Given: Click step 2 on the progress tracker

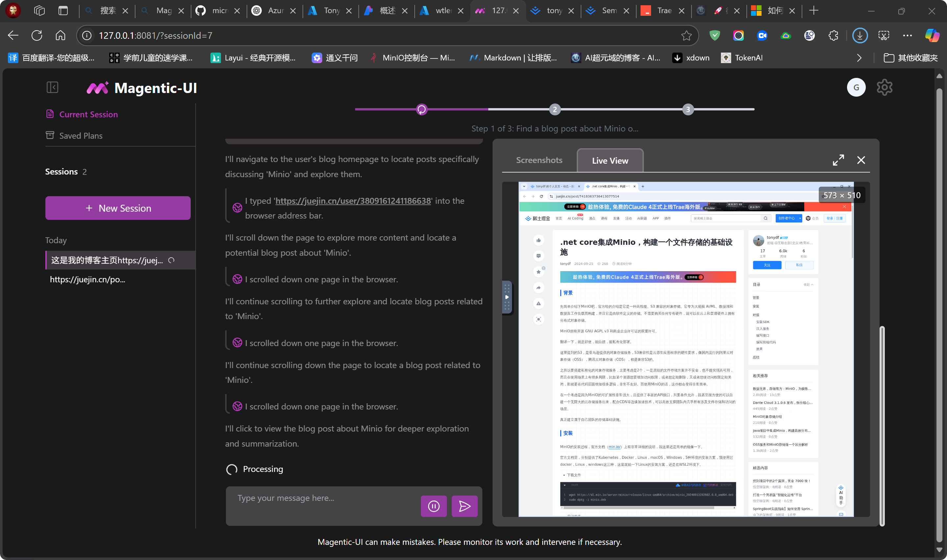Looking at the screenshot, I should tap(554, 109).
